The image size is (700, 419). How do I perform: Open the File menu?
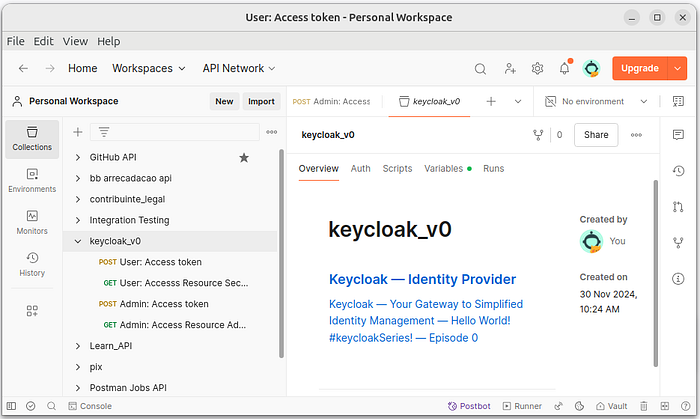[x=16, y=41]
